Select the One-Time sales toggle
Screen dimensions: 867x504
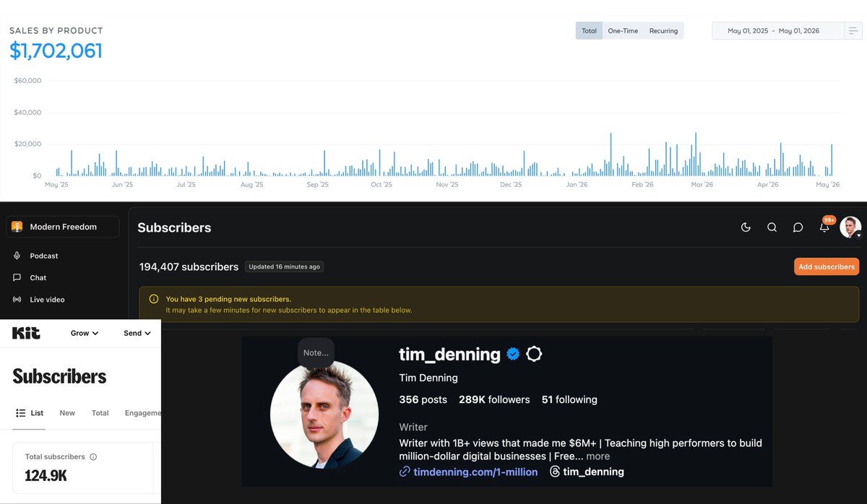pos(623,31)
